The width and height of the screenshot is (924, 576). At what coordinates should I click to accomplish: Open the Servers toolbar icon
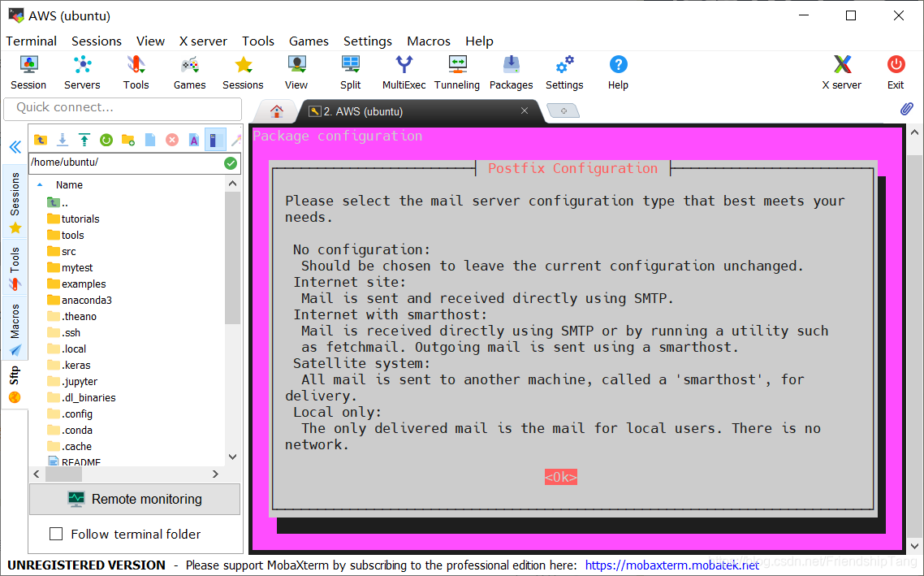coord(82,72)
